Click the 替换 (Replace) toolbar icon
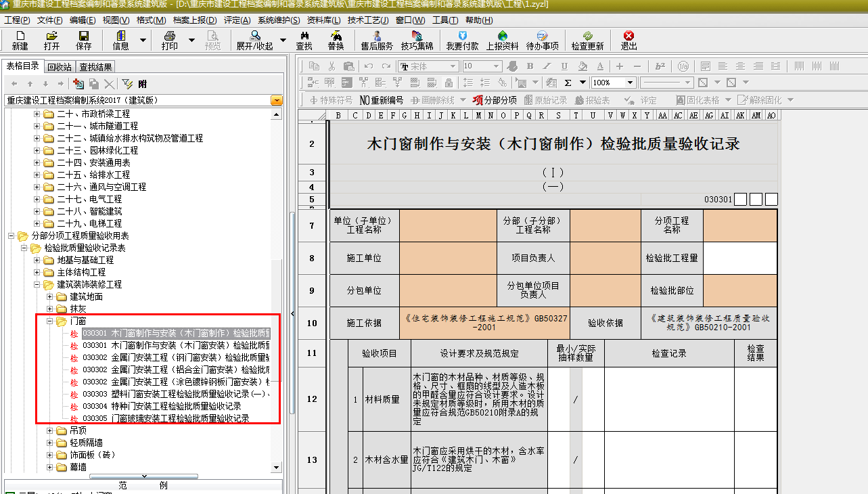 [336, 40]
